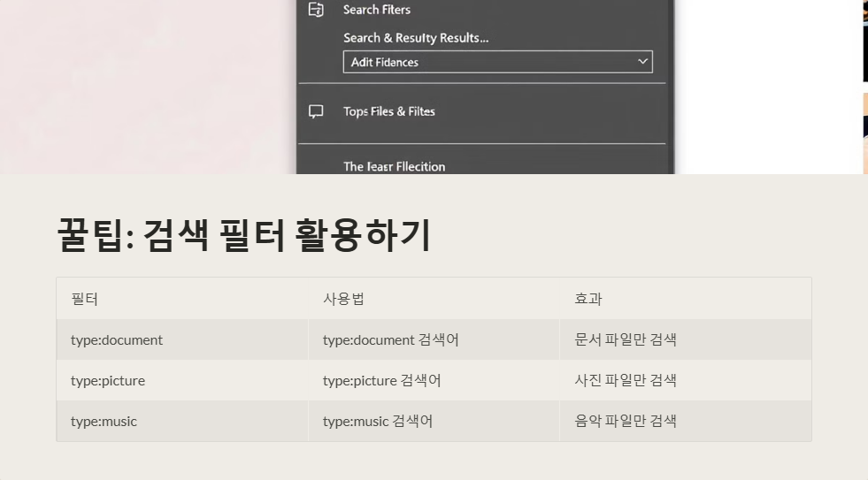Click the Search & Resulty Results label

416,38
